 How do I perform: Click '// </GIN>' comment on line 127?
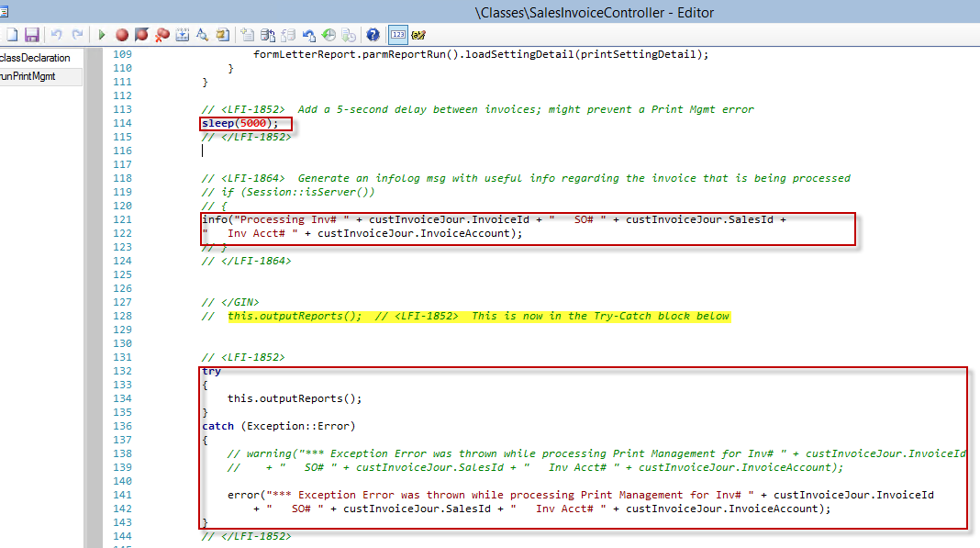230,302
